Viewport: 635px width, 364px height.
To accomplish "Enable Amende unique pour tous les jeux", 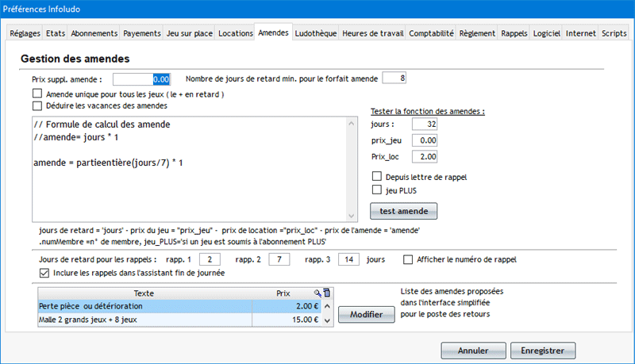I will coord(37,94).
